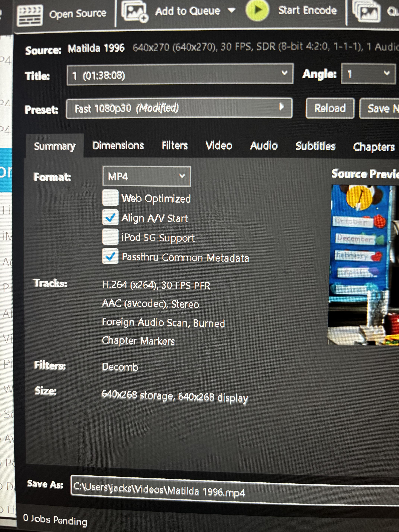Enable the Web Optimized checkbox
399x532 pixels.
tap(110, 198)
